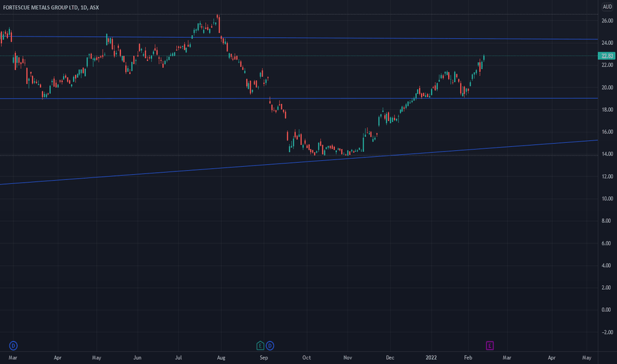Click the Dec label on the time axis
Viewport: 617px width, 364px height.
(x=390, y=357)
